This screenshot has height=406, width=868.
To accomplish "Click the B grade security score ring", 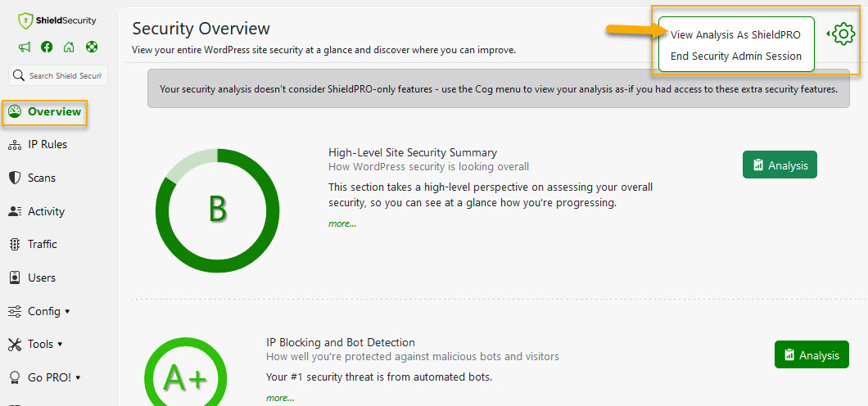I will [x=218, y=210].
